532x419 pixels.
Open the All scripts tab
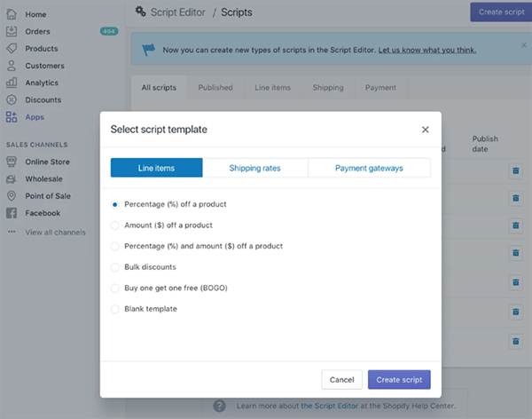point(159,88)
